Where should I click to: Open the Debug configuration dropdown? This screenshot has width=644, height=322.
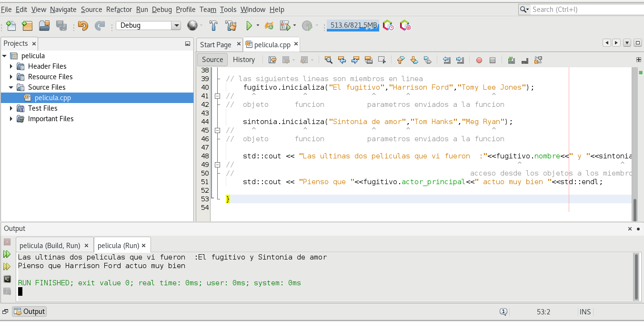[x=176, y=26]
